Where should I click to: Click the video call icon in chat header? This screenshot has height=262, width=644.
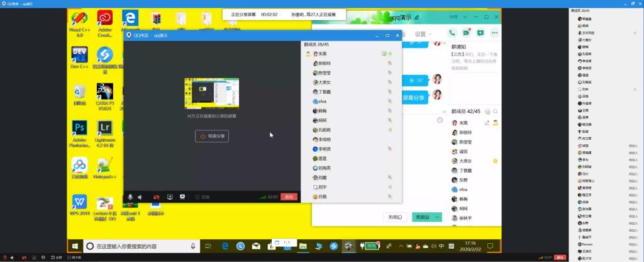pyautogui.click(x=466, y=32)
